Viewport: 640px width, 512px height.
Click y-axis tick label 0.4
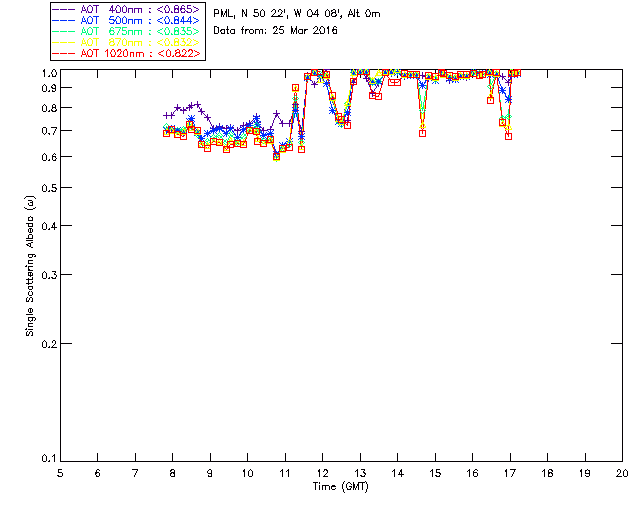click(x=49, y=226)
